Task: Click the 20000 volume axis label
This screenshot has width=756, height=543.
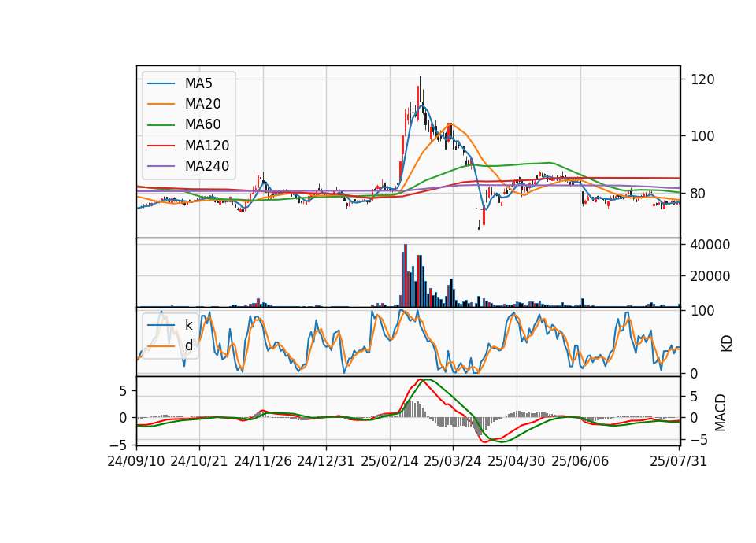Action: pyautogui.click(x=710, y=276)
